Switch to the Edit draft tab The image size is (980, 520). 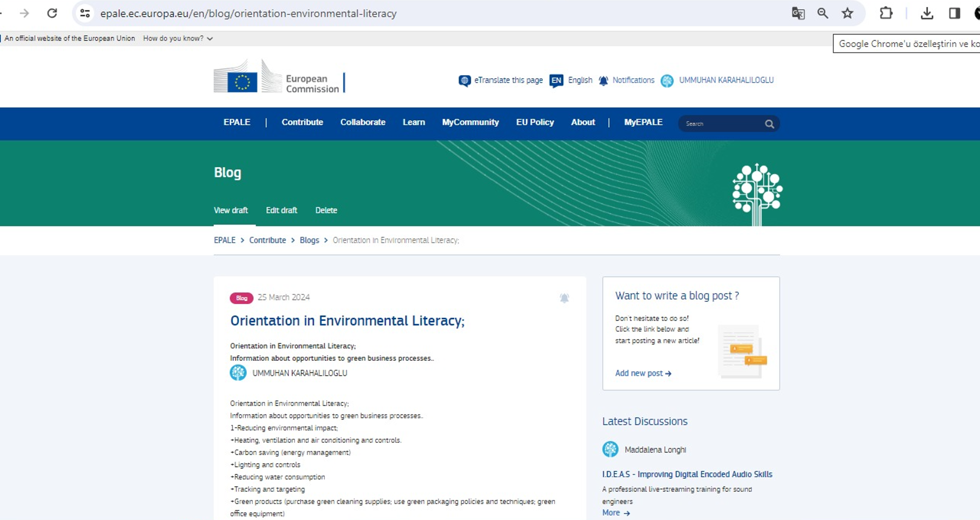pos(281,210)
